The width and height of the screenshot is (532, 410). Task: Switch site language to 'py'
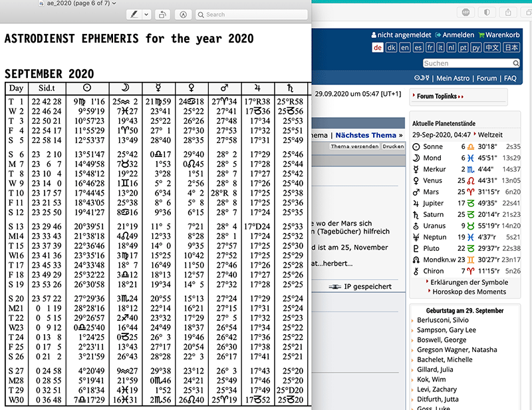coord(475,47)
